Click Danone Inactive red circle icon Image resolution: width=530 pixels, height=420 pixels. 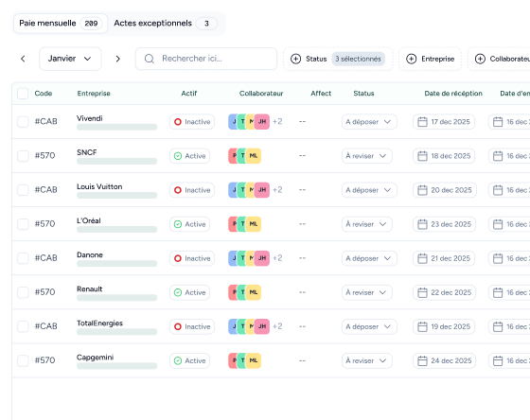(x=178, y=258)
